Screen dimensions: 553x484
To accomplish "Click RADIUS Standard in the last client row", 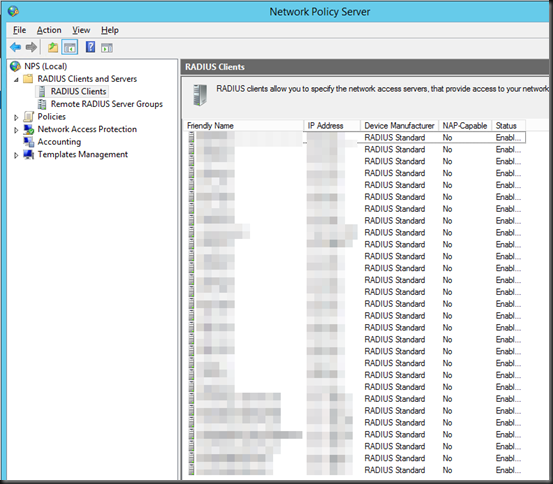I will point(395,470).
